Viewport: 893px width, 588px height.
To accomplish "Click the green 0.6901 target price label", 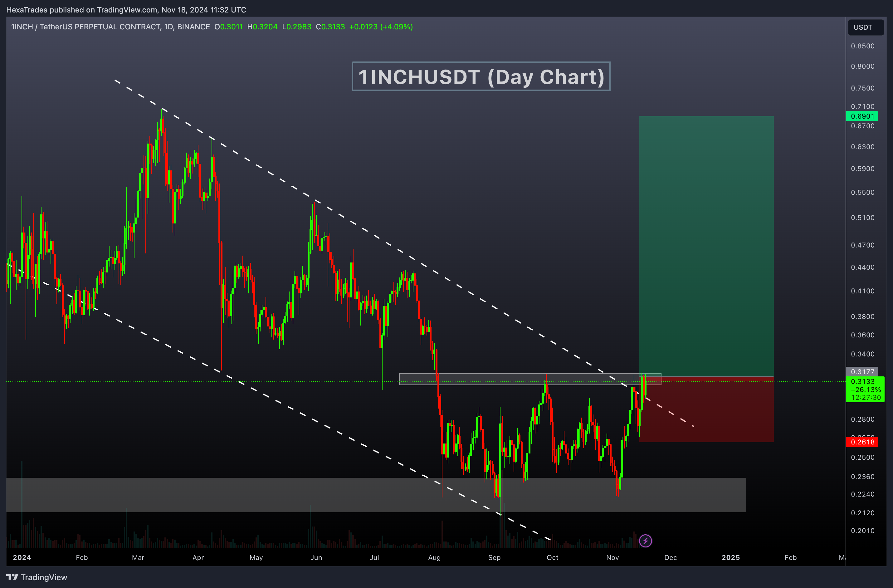I will [x=862, y=116].
